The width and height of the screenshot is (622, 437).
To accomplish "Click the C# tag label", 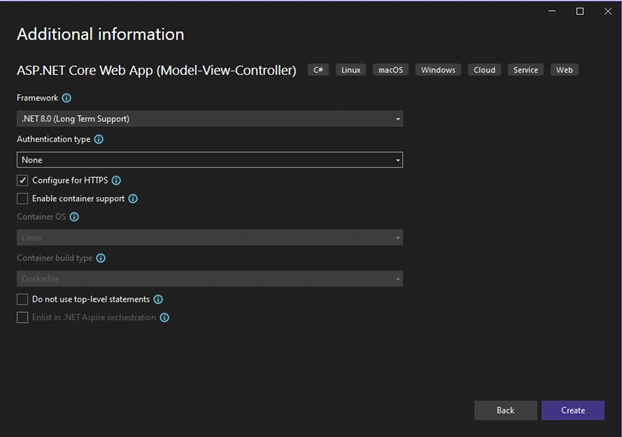I will [x=318, y=70].
